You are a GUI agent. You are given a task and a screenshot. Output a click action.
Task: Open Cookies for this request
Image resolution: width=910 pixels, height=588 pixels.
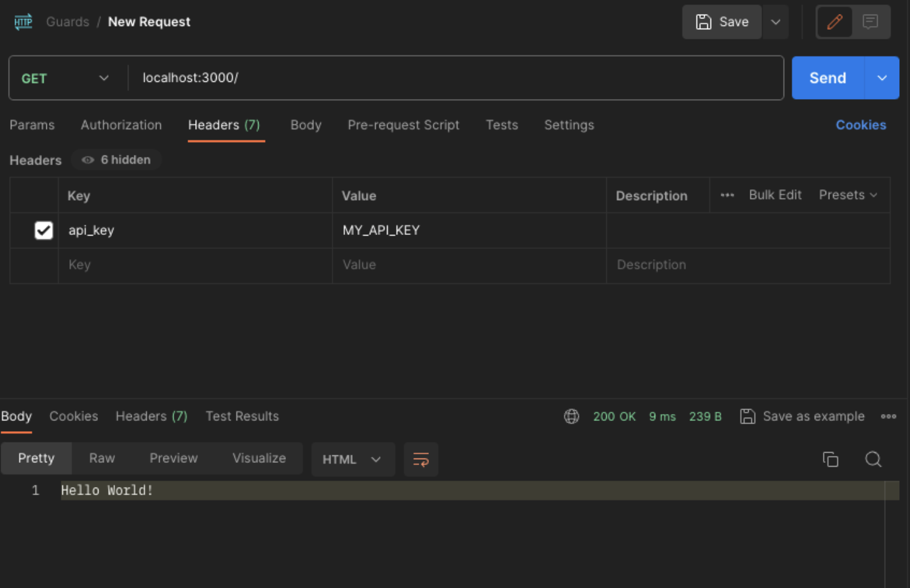861,124
